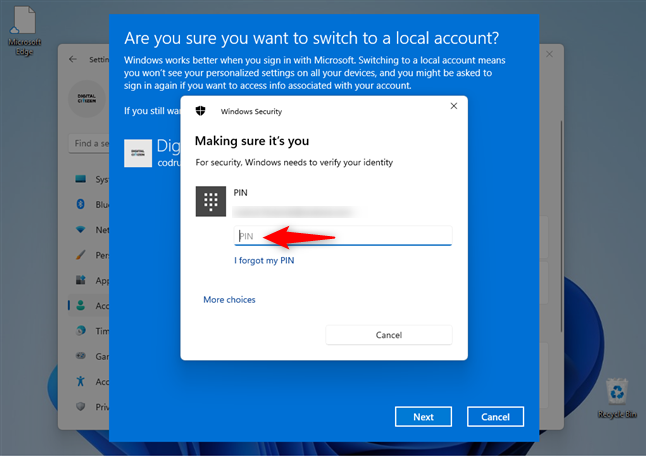Click the Settings window vertical scrollbar
The height and width of the screenshot is (456, 646).
pos(561,227)
